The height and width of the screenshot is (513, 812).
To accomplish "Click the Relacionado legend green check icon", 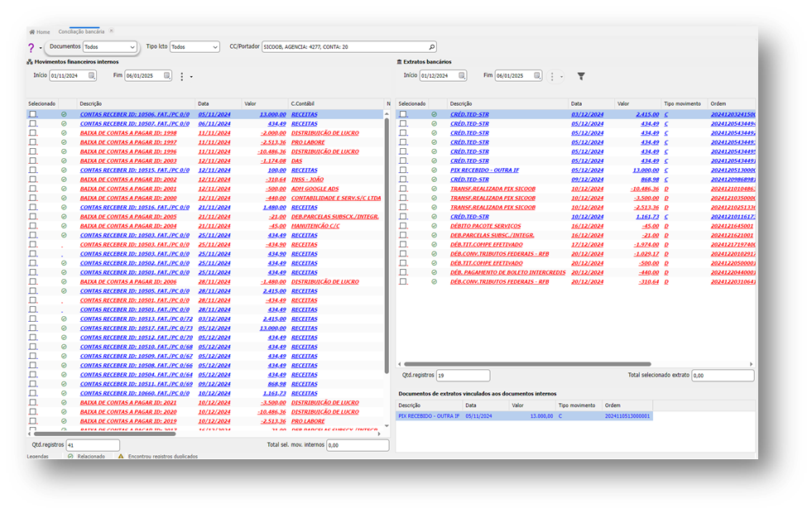I will pyautogui.click(x=70, y=457).
